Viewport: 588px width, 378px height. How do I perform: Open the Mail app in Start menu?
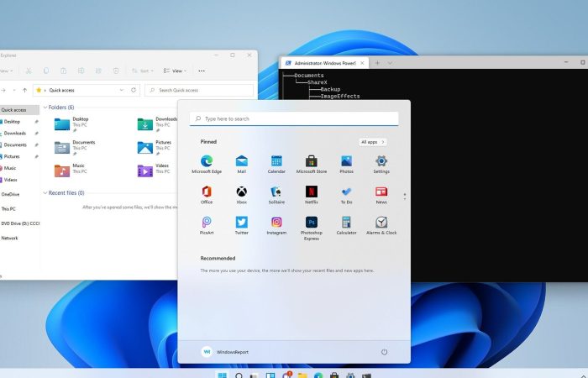242,165
